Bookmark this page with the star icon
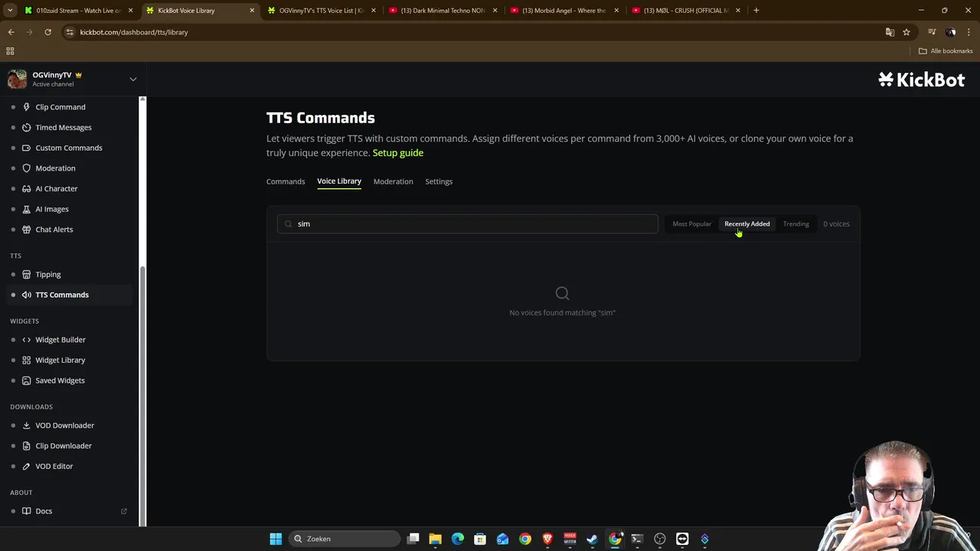The height and width of the screenshot is (551, 980). [906, 32]
